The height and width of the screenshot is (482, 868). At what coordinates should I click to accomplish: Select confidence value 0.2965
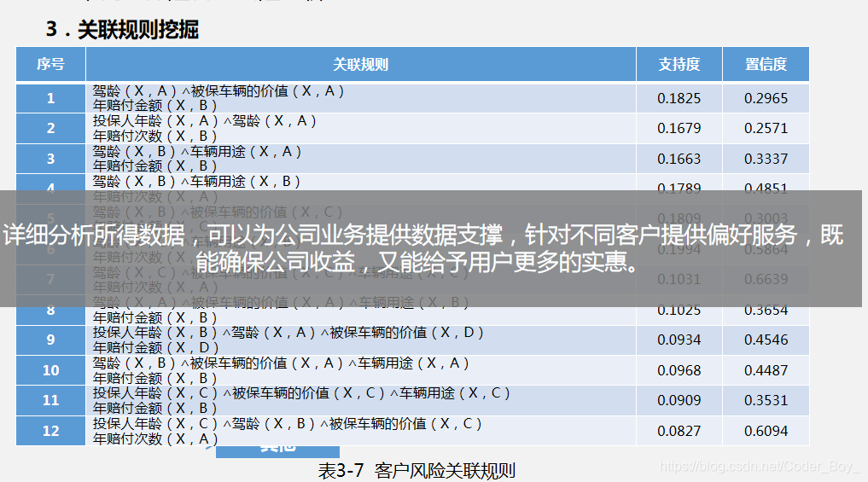(x=766, y=98)
